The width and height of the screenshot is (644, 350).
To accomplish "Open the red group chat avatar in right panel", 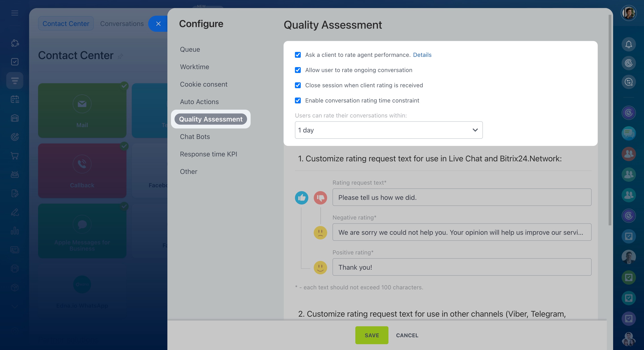I will 629,154.
